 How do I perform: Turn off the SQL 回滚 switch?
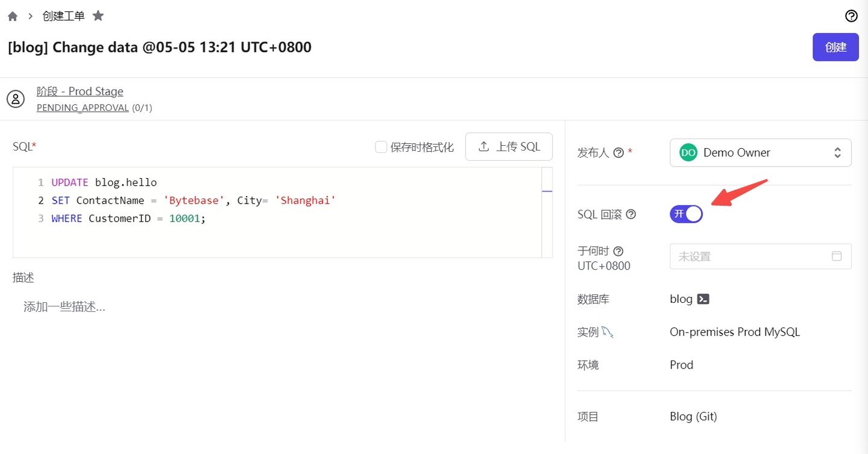(686, 214)
